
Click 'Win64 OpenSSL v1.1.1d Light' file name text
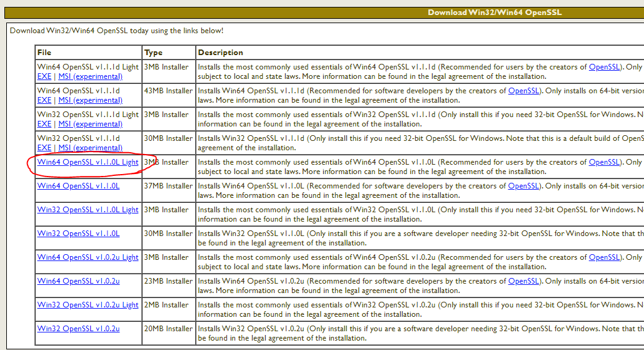coord(88,67)
